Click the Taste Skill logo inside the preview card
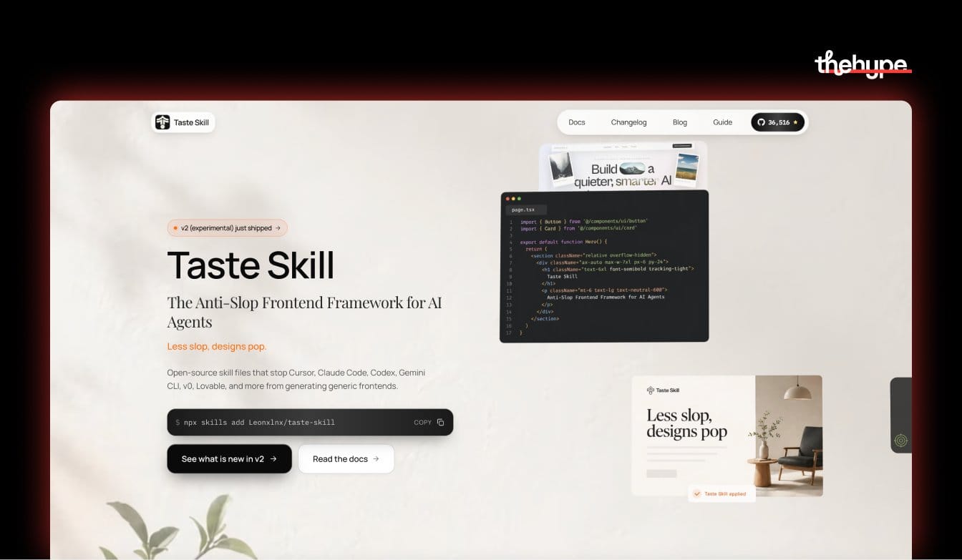 663,390
